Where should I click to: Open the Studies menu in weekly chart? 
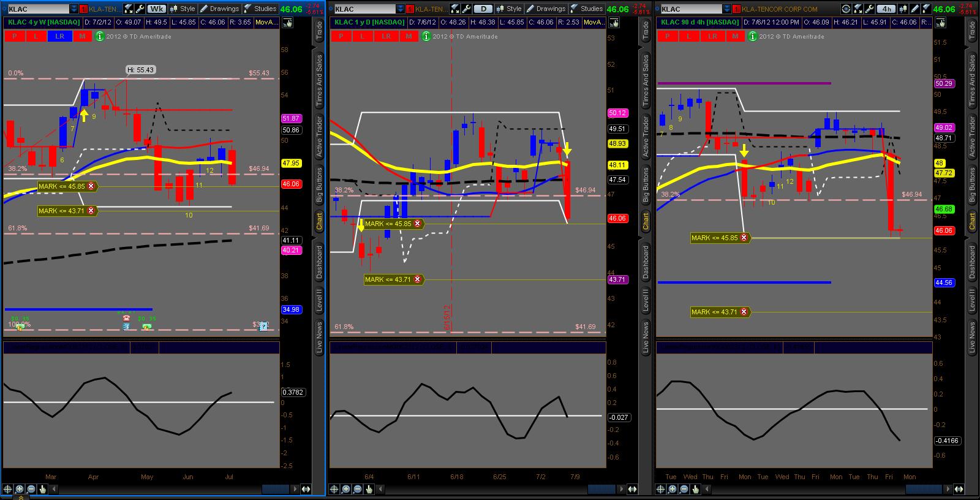[x=260, y=9]
